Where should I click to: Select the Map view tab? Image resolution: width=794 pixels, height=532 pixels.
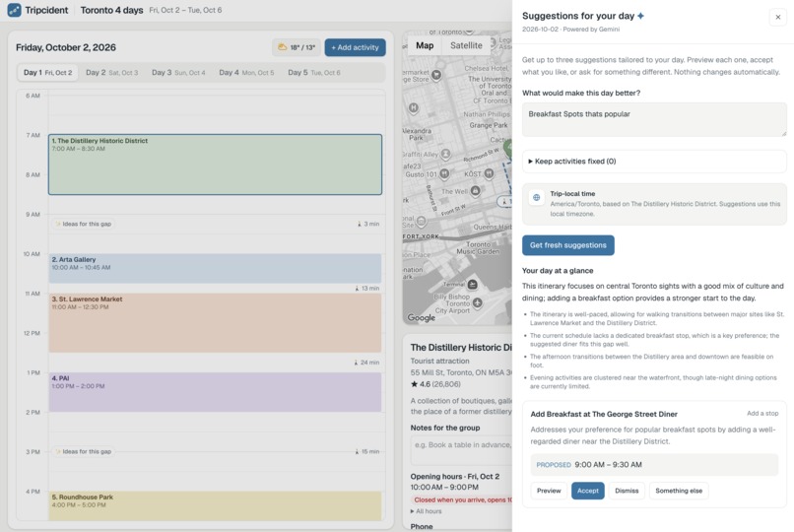(425, 45)
